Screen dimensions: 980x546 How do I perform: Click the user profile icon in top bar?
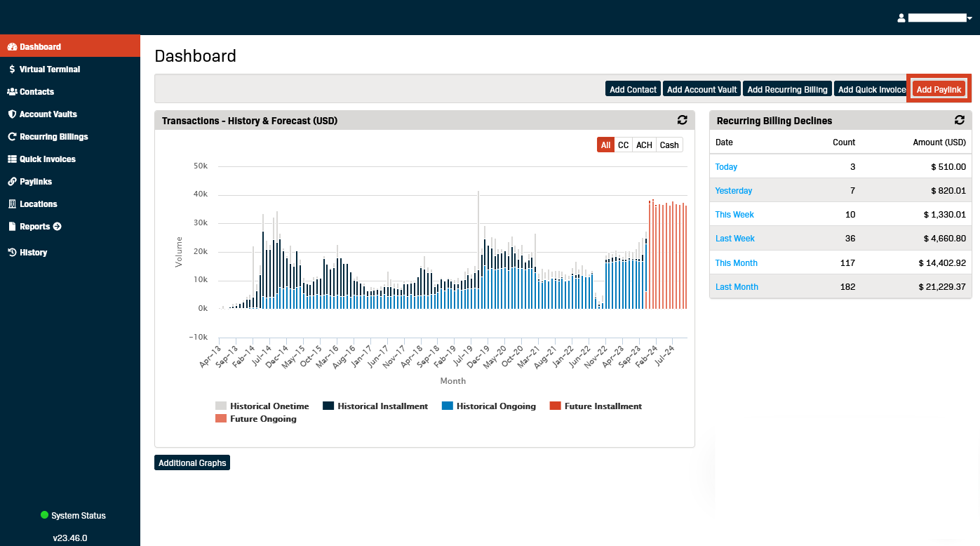901,18
